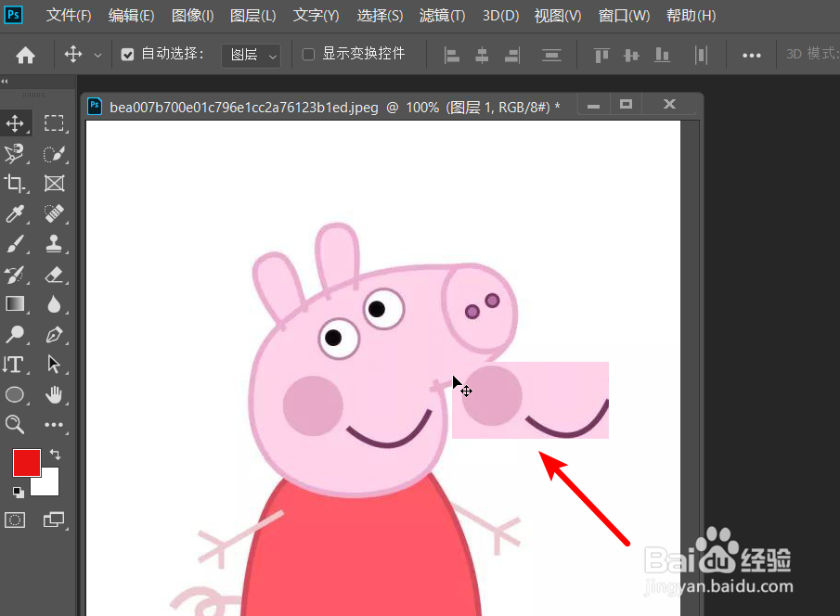
Task: Expand the Move tool preset picker arrow
Action: [x=97, y=55]
